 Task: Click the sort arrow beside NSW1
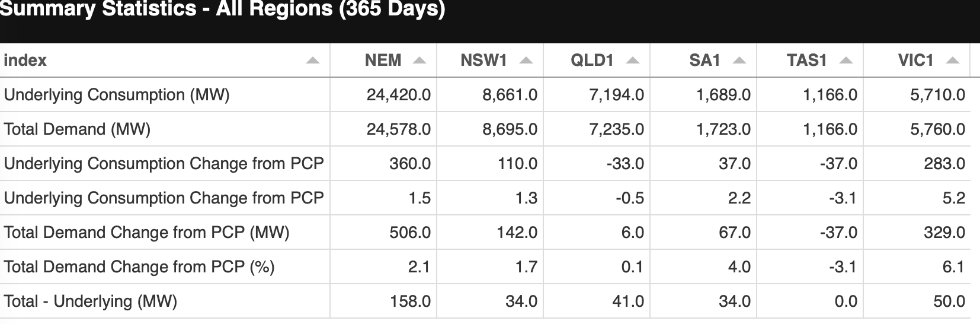(x=526, y=61)
